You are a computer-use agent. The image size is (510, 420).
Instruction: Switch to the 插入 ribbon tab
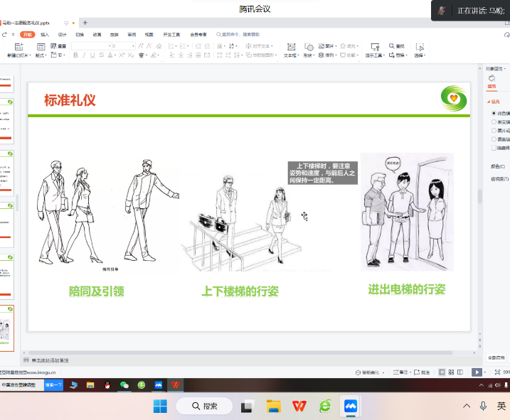[x=45, y=34]
